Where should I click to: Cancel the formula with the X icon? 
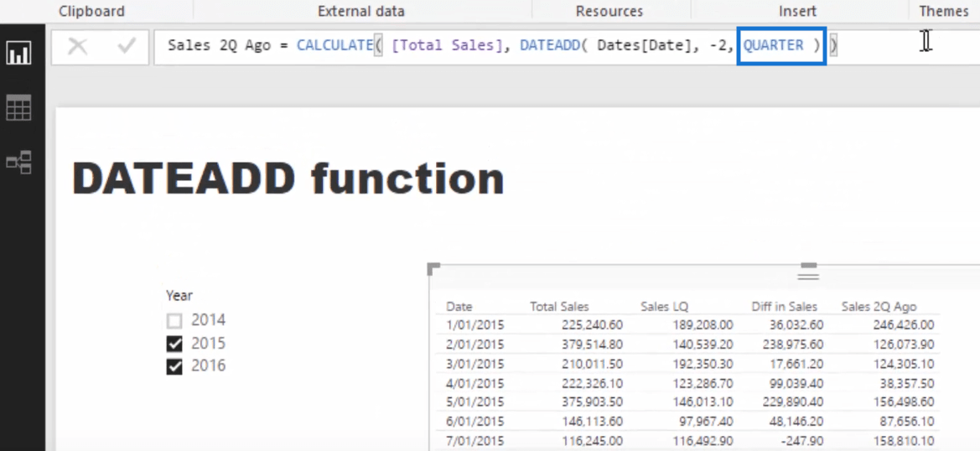tap(77, 45)
